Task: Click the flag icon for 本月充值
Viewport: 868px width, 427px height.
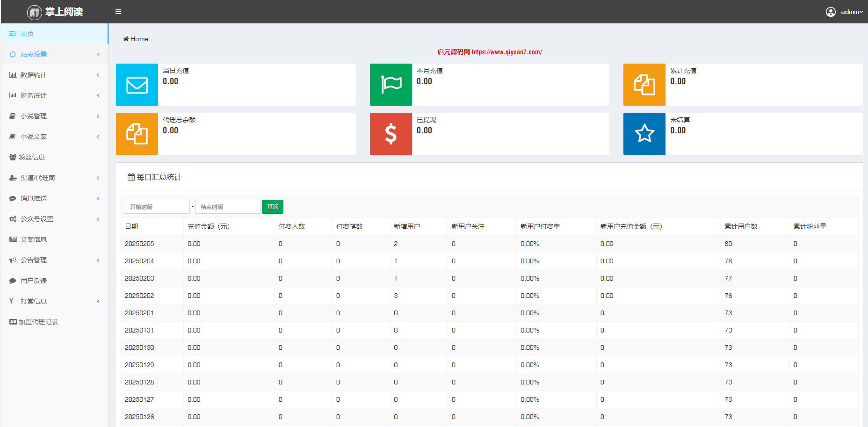Action: pos(391,85)
